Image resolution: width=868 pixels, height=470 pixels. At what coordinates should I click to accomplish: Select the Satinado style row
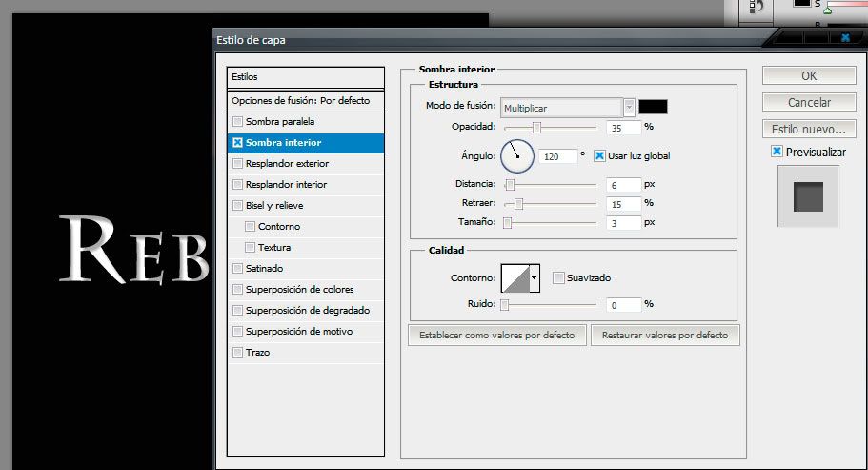coord(306,269)
